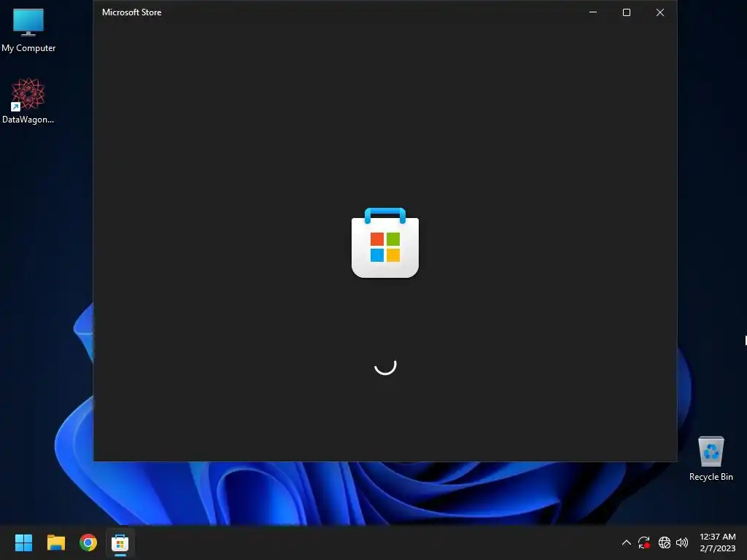Viewport: 747px width, 560px height.
Task: Select Microsoft Store taskbar icon
Action: (120, 542)
